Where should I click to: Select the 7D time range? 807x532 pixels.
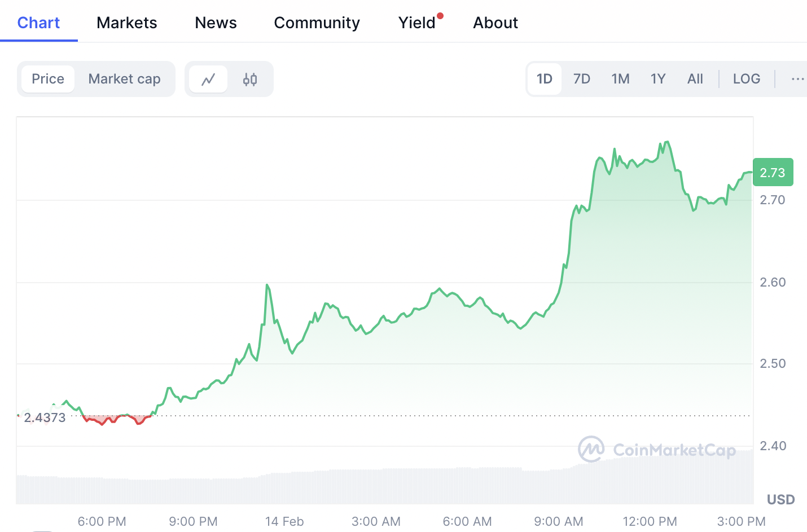[x=582, y=79]
